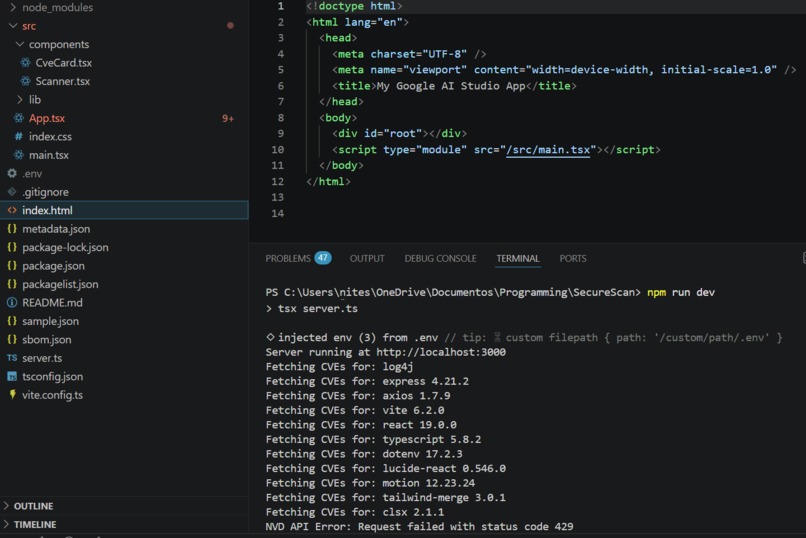
Task: Open the .env file
Action: (32, 174)
